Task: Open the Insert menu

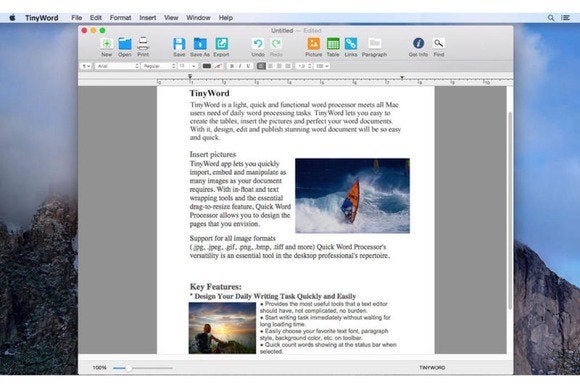Action: click(148, 17)
